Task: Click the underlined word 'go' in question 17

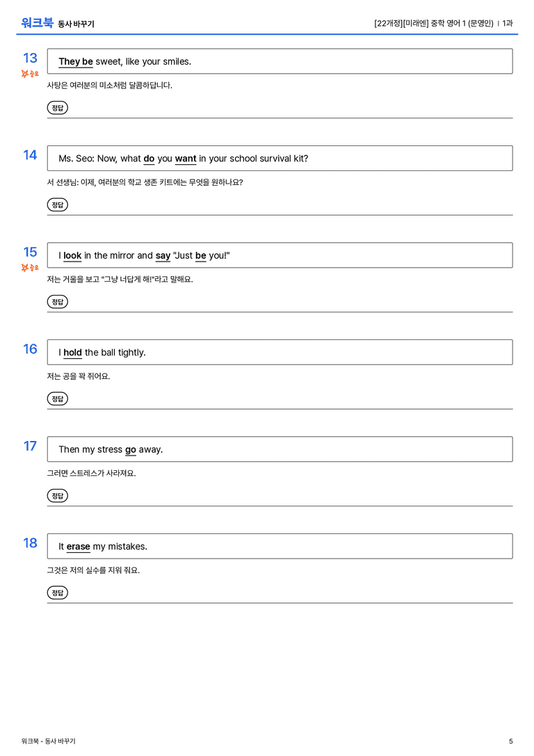Action: pos(131,450)
